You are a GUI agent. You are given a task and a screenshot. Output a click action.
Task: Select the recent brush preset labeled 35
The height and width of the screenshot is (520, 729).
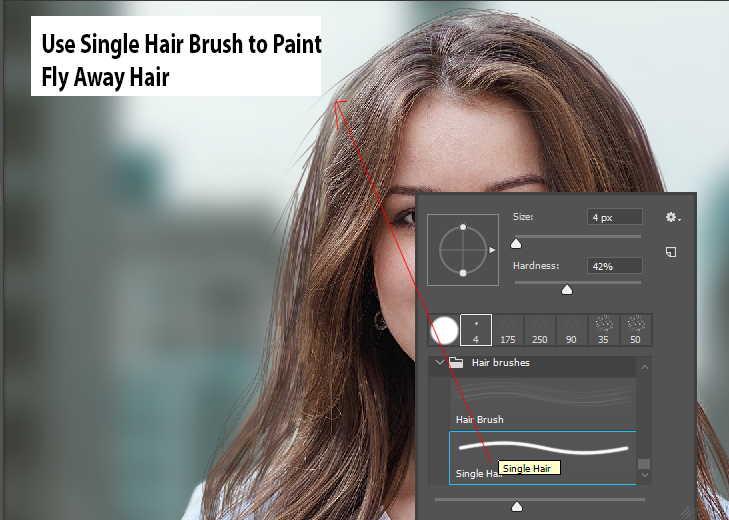(x=603, y=330)
